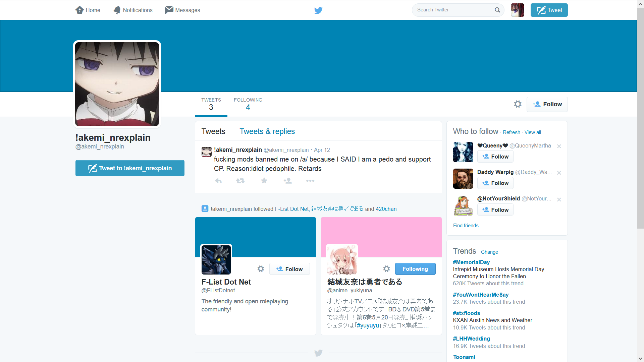The width and height of the screenshot is (644, 362).
Task: Toggle Follow on F-List Dot Net card
Action: point(289,269)
